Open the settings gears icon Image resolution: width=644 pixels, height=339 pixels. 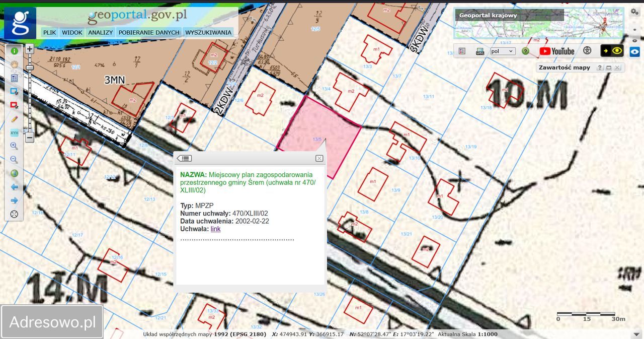[634, 11]
